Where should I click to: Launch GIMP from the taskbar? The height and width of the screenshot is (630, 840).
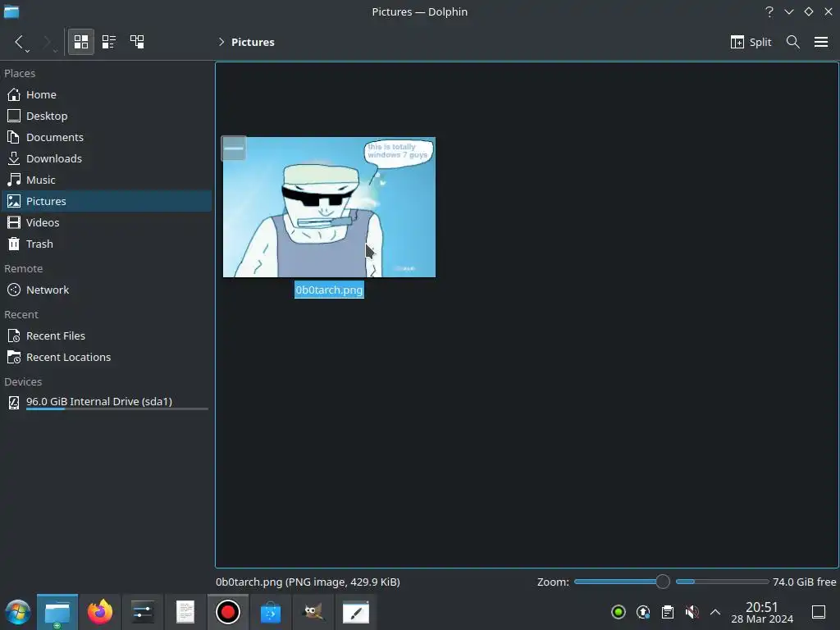[x=313, y=612]
